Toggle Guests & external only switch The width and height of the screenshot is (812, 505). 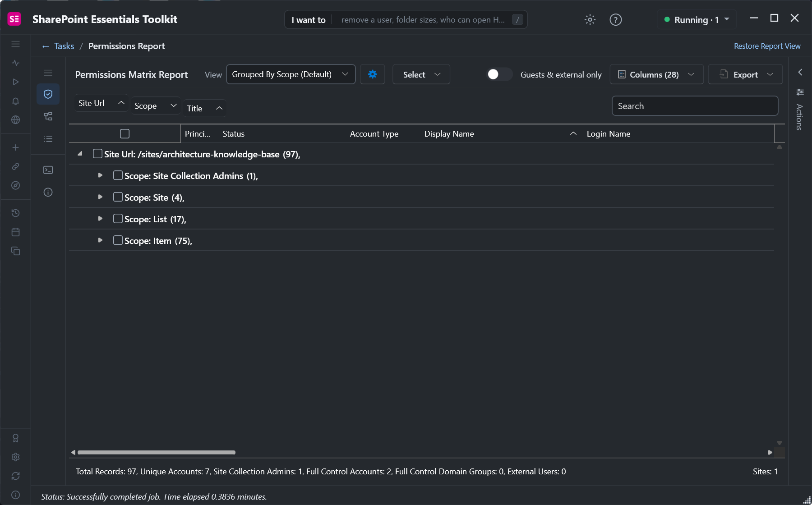499,74
